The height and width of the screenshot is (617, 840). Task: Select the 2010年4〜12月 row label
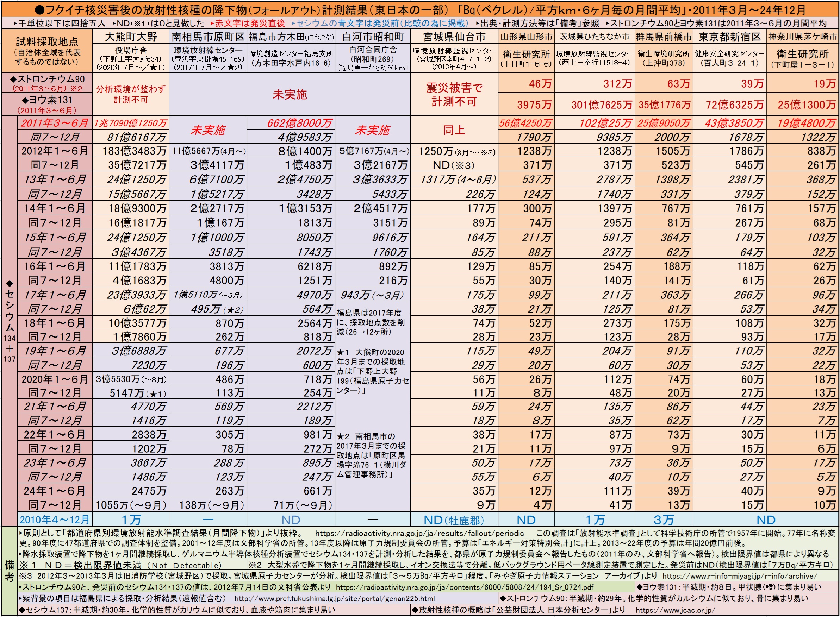[55, 520]
